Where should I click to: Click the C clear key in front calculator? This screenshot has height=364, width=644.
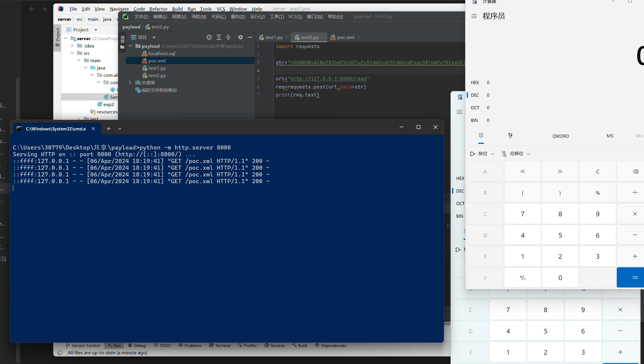598,171
